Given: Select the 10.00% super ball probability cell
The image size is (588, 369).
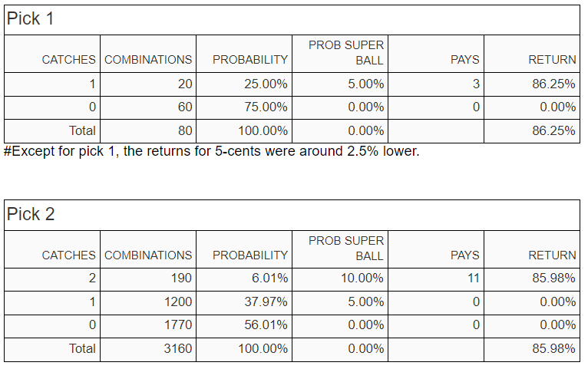Looking at the screenshot, I should click(340, 279).
